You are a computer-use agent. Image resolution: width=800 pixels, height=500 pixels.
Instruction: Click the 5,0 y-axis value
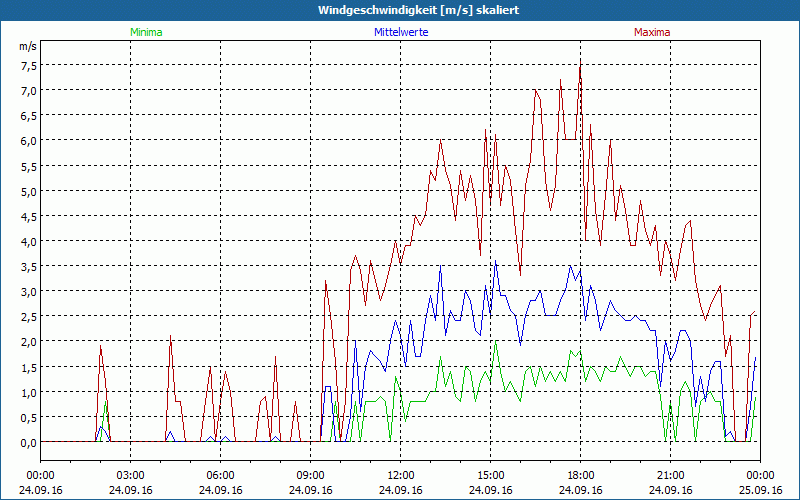29,192
